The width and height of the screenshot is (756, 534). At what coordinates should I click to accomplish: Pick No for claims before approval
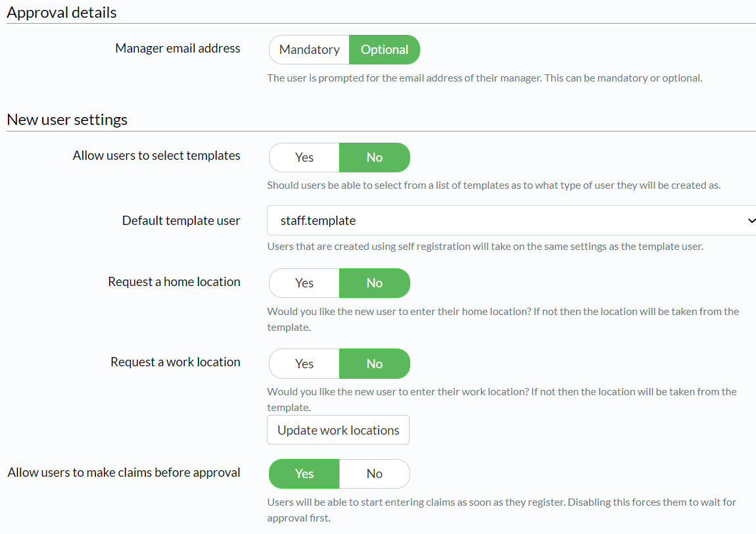[x=375, y=473]
